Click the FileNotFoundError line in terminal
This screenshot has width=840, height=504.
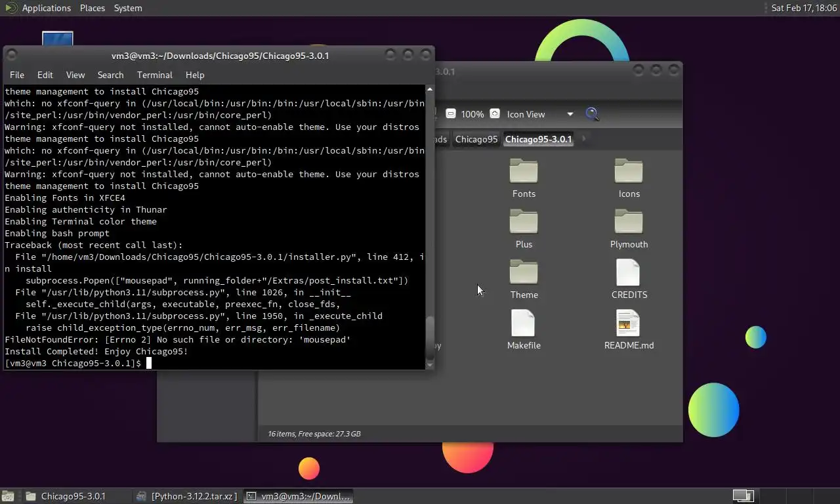coord(178,339)
